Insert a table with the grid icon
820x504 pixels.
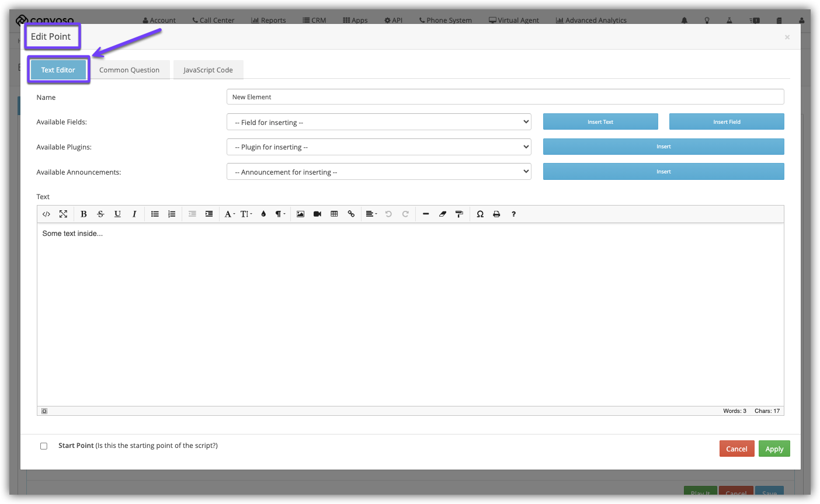coord(334,214)
